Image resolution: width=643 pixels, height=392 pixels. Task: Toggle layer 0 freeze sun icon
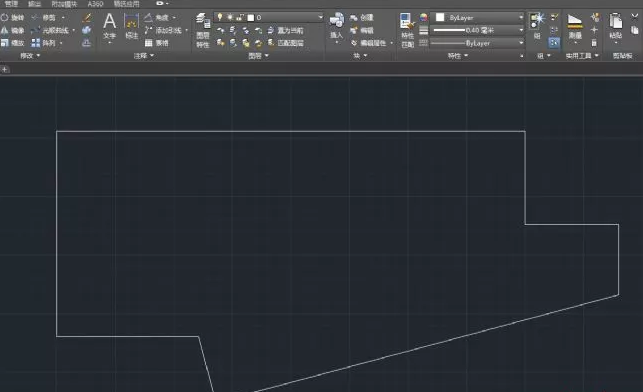(x=230, y=17)
